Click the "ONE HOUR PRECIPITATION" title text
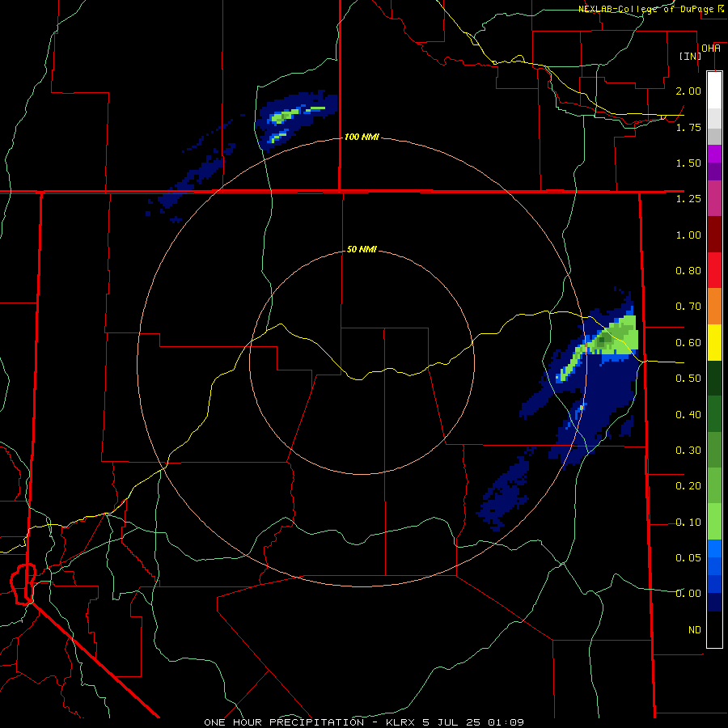This screenshot has height=728, width=728. point(284,722)
